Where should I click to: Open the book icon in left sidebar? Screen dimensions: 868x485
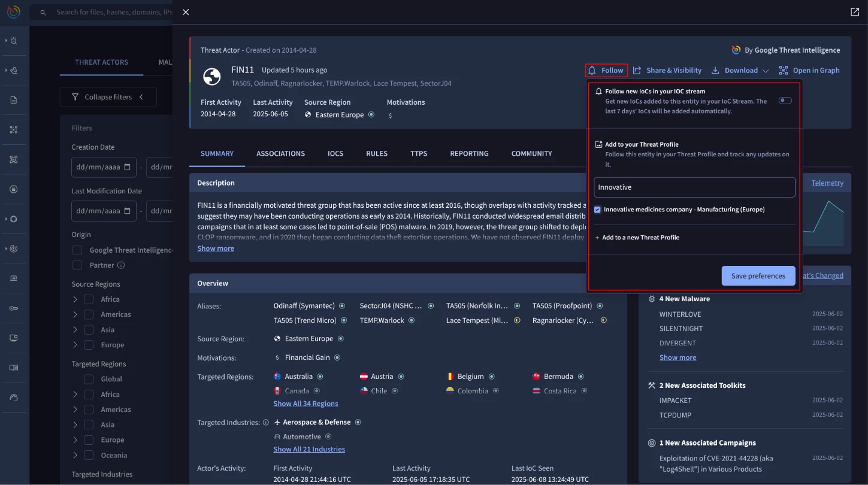(x=14, y=368)
